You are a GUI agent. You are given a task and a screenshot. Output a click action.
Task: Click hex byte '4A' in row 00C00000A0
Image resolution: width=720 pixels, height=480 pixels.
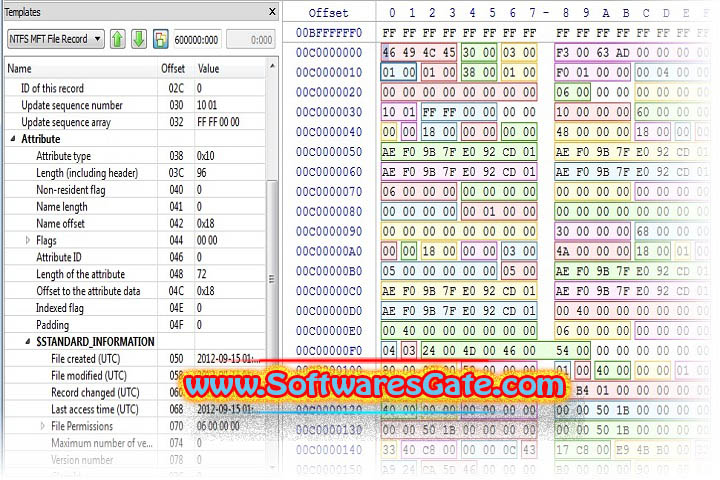[562, 251]
